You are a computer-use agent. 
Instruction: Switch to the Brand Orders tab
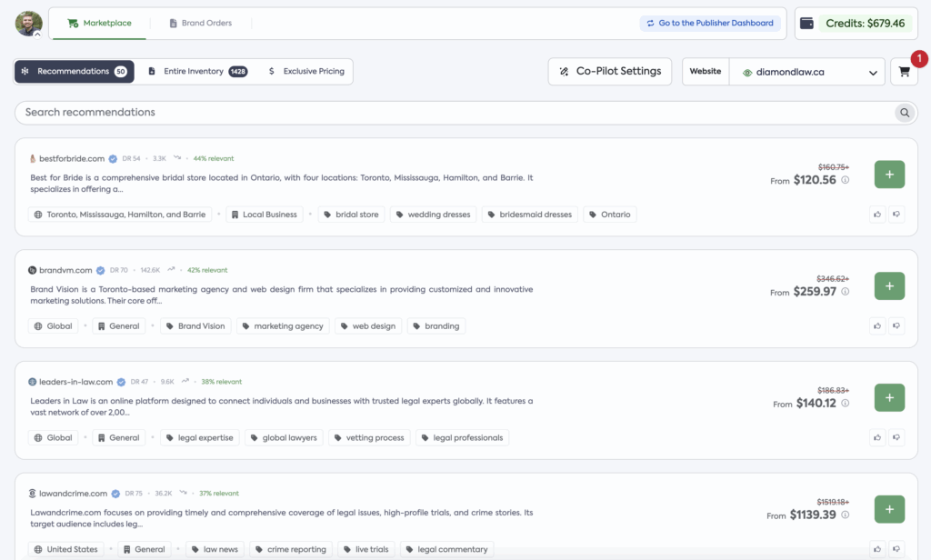click(x=201, y=23)
